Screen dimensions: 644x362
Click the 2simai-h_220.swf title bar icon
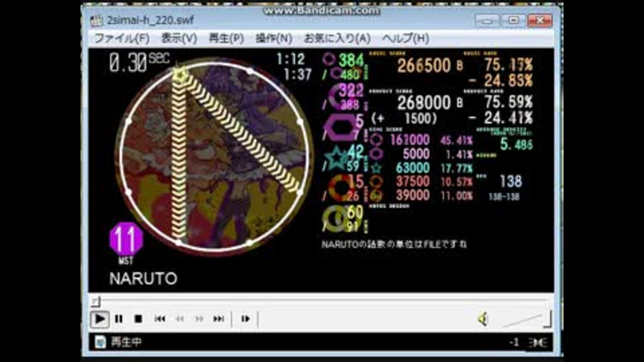pyautogui.click(x=96, y=20)
